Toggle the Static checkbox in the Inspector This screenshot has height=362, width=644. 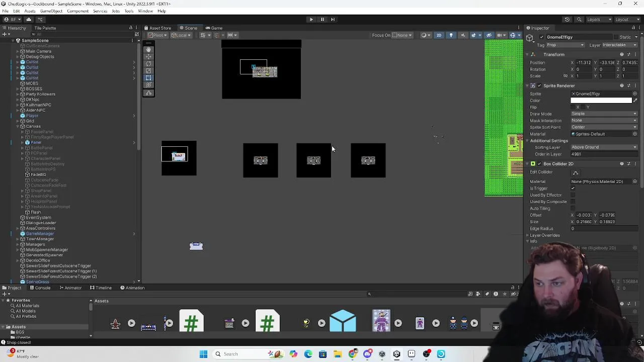pos(616,37)
